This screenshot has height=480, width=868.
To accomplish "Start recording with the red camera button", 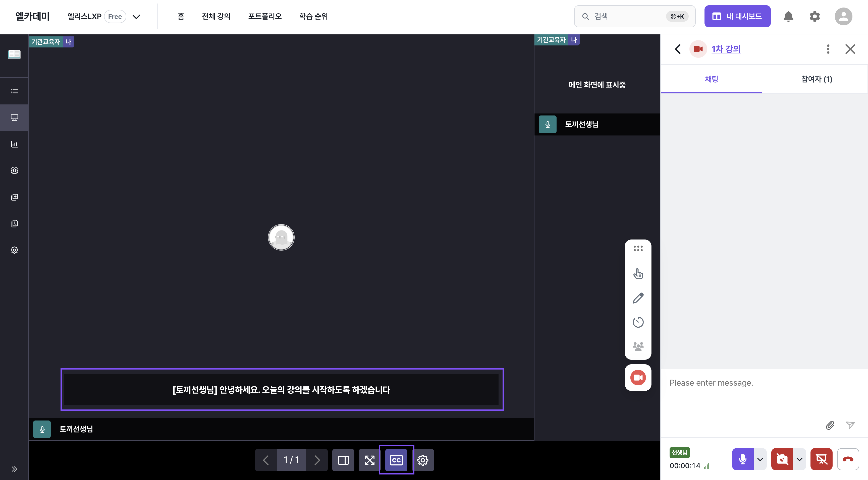I will [638, 377].
